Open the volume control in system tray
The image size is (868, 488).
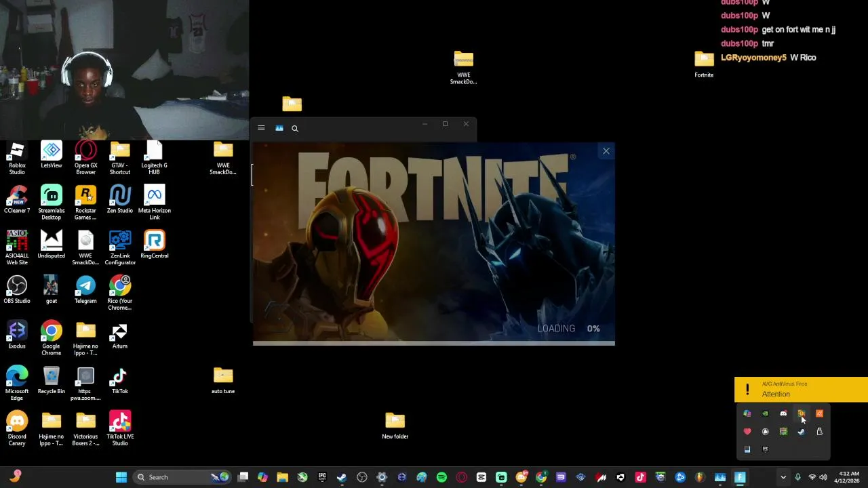click(823, 477)
